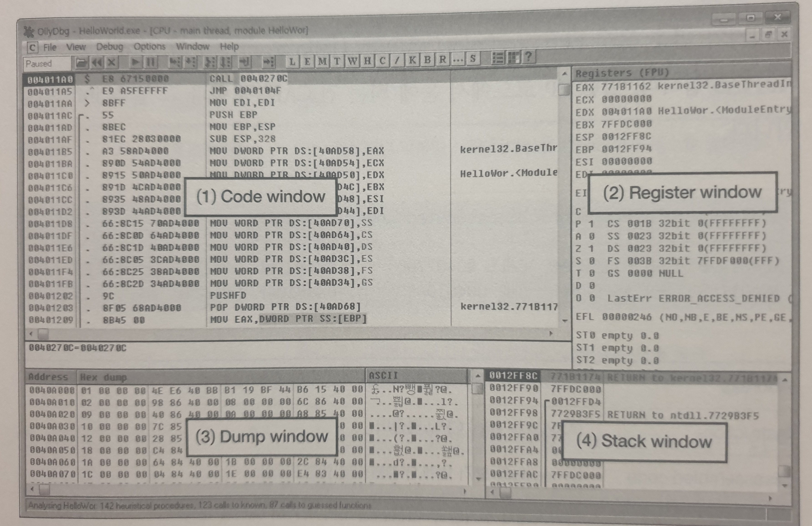Open Breakpoints window with the B button
The height and width of the screenshot is (526, 812).
click(427, 60)
